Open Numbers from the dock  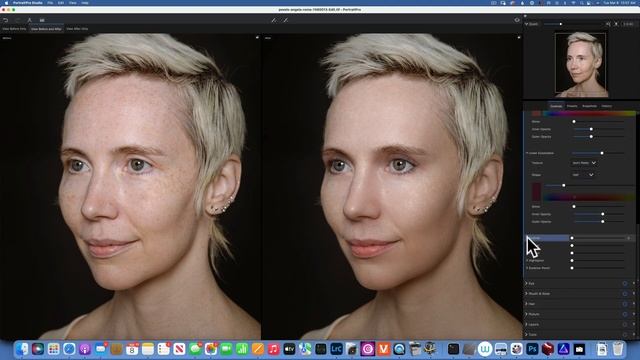pos(242,349)
